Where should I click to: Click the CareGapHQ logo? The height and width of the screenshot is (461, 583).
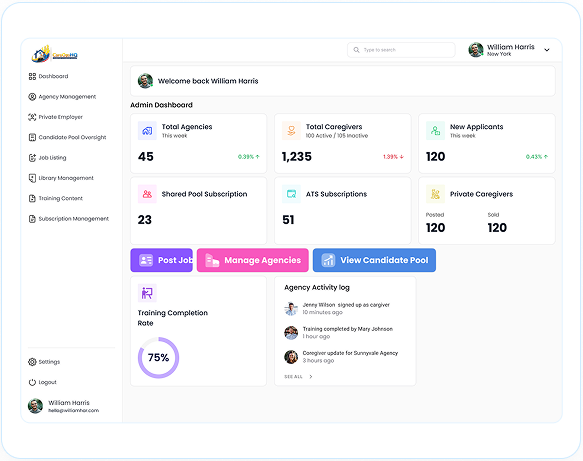(54, 54)
